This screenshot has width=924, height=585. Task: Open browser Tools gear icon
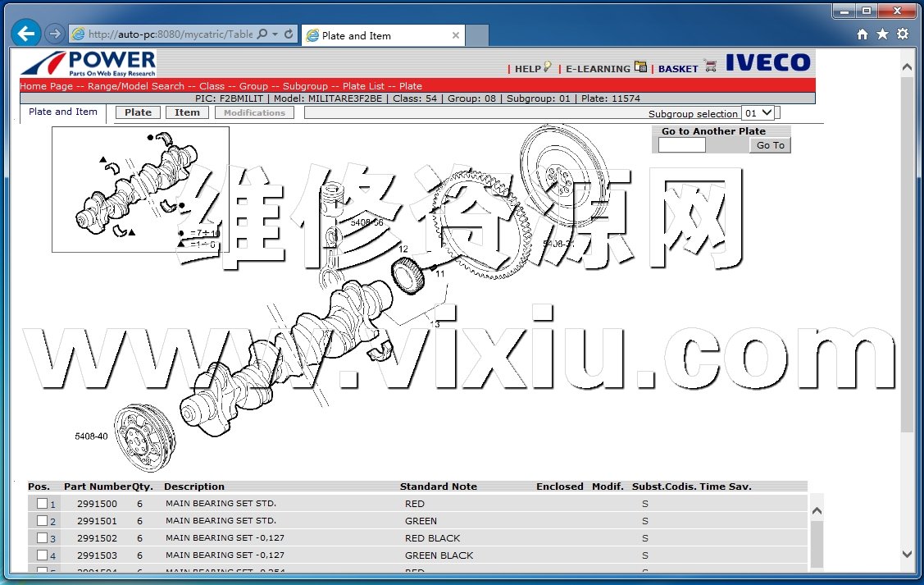tap(903, 34)
